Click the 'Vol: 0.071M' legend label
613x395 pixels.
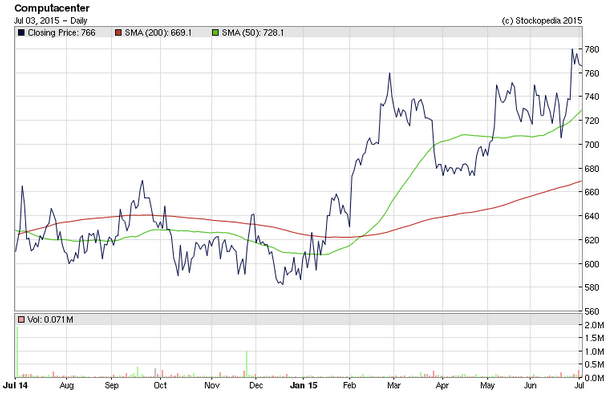(x=50, y=320)
